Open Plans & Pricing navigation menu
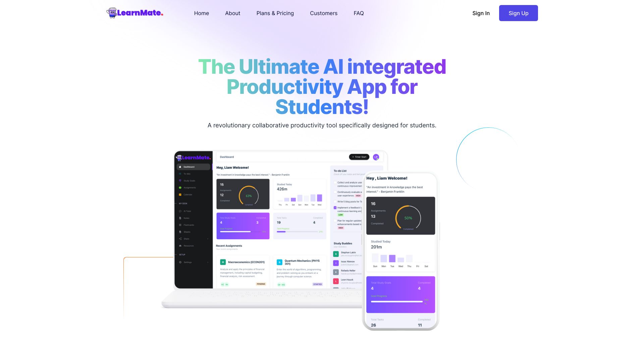Image resolution: width=644 pixels, height=362 pixels. [275, 13]
